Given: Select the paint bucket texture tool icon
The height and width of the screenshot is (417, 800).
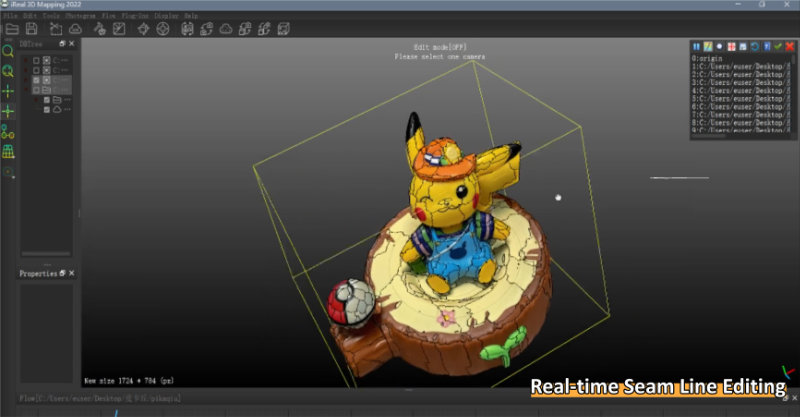Looking at the screenshot, I should click(x=99, y=29).
